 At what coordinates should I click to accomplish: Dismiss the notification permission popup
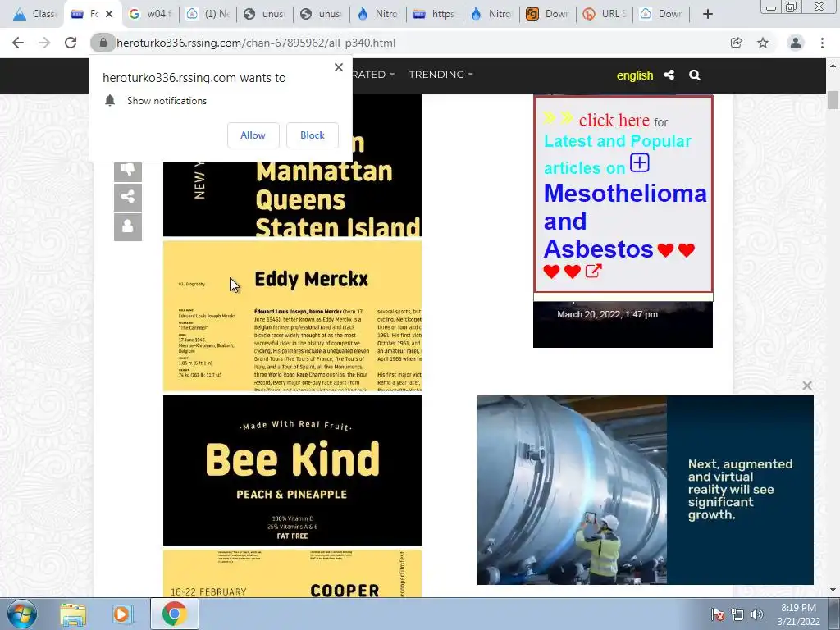tap(339, 67)
